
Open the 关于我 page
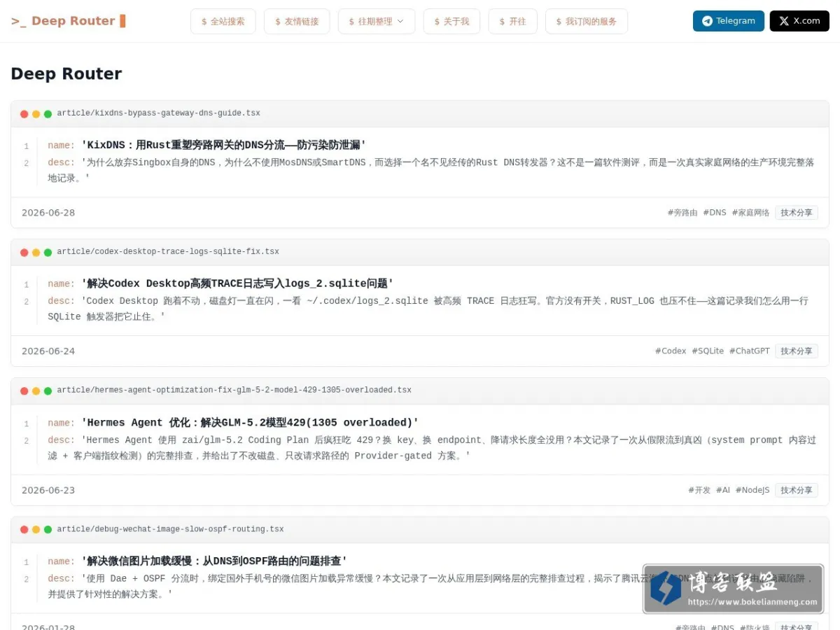click(x=451, y=21)
